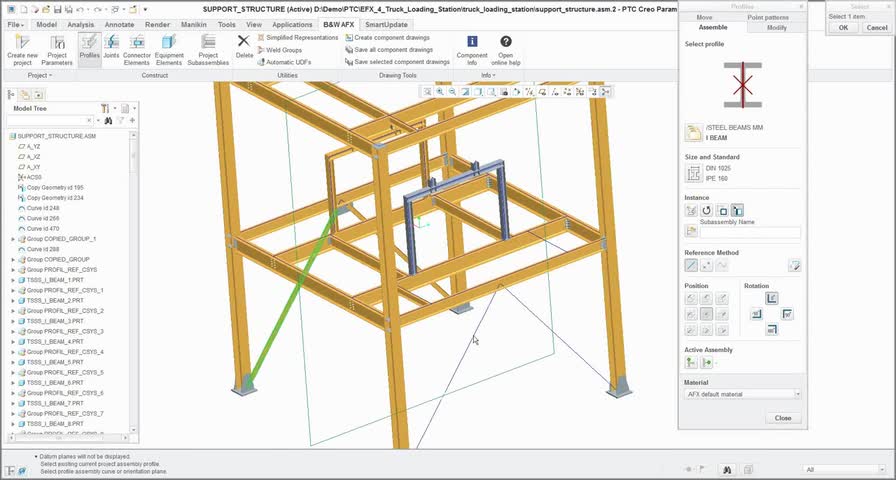Screen dimensions: 896x480
Task: Click the rotate instance icon
Action: click(x=707, y=210)
